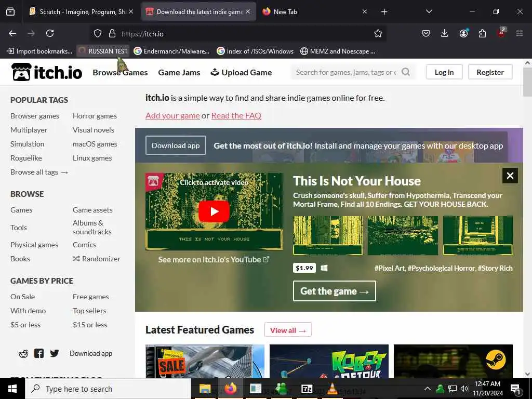Click the Register button
The width and height of the screenshot is (532, 399).
(490, 72)
